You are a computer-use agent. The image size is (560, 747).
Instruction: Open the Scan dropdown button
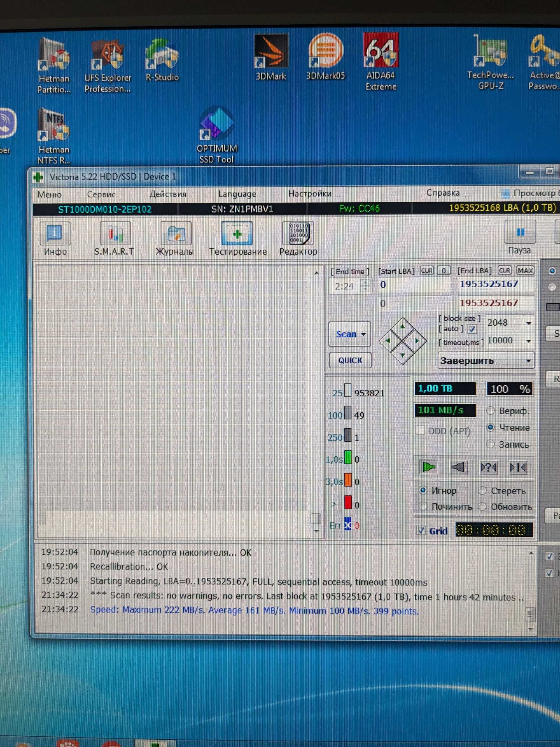coord(350,334)
